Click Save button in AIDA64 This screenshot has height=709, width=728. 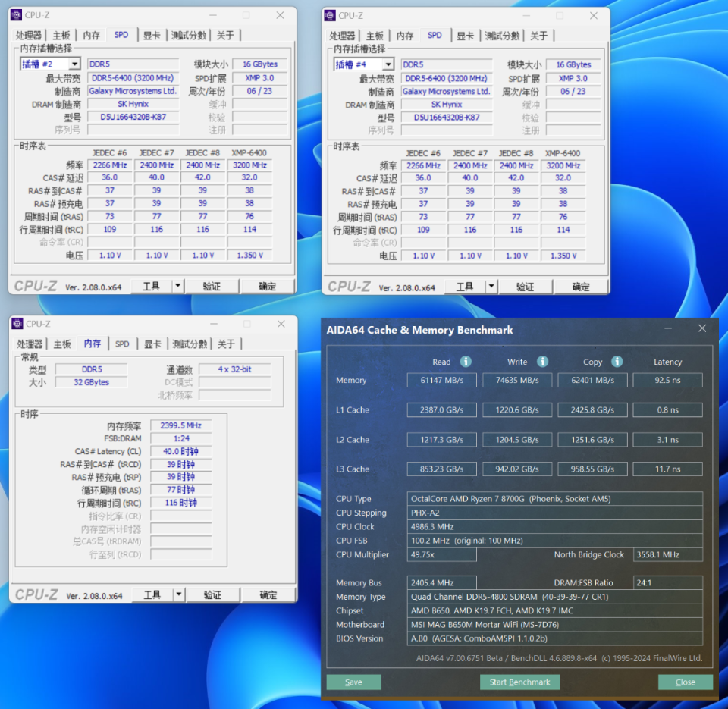[x=354, y=682]
